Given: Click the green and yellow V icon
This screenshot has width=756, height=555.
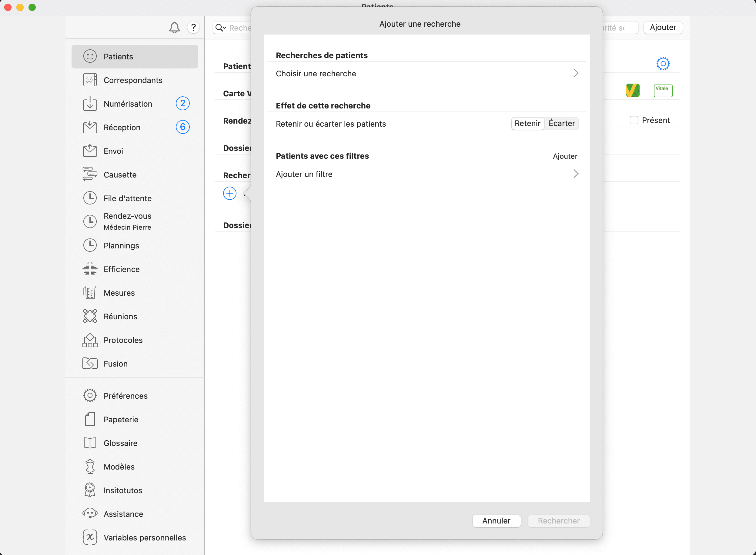Looking at the screenshot, I should point(632,90).
